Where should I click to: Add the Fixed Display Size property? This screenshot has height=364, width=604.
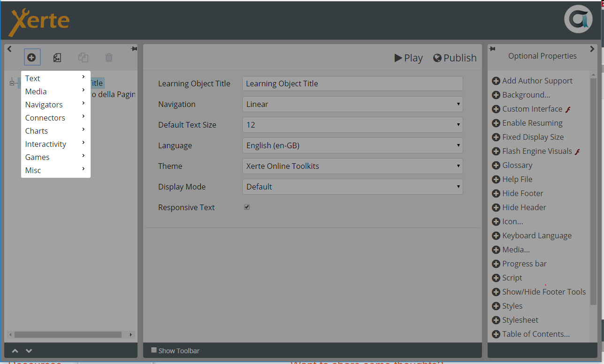click(x=528, y=137)
